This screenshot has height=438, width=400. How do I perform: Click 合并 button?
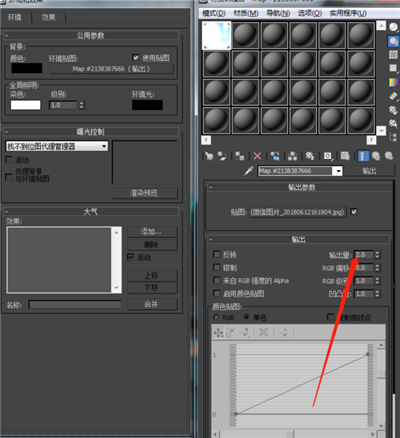pyautogui.click(x=152, y=304)
